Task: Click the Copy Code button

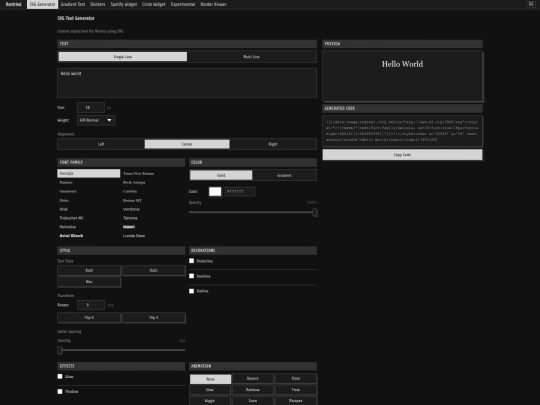Action: pyautogui.click(x=402, y=155)
